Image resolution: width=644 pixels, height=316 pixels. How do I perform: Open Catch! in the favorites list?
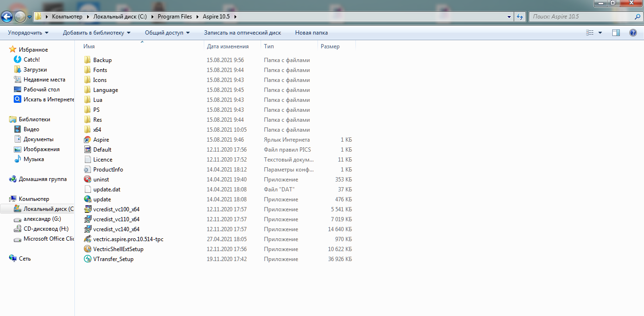32,60
